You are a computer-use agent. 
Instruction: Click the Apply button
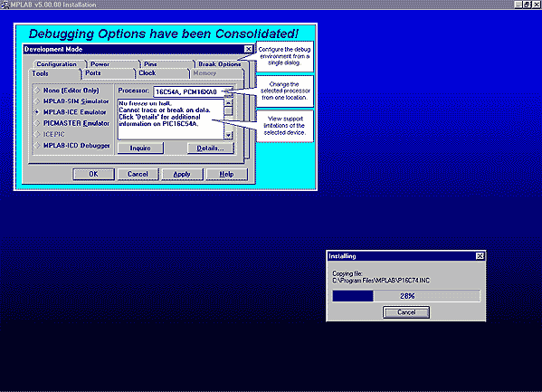pos(182,174)
